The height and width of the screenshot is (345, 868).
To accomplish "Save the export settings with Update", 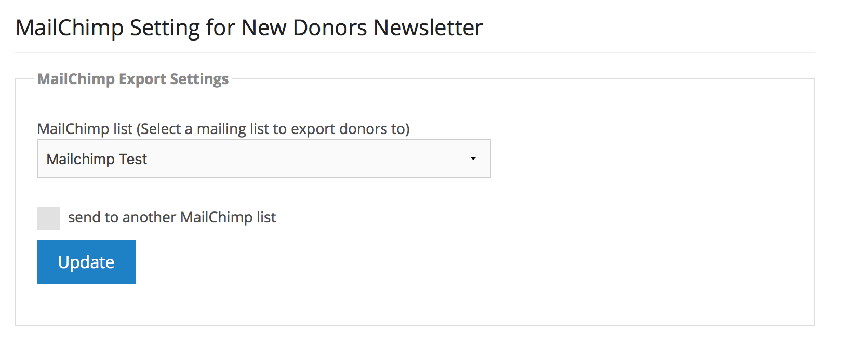I will [86, 262].
